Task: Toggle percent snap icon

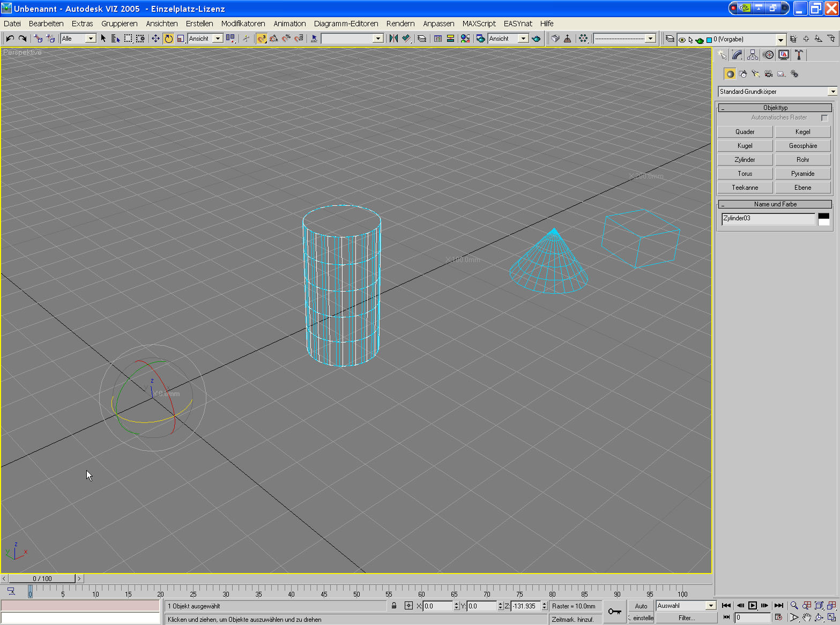Action: click(x=286, y=39)
